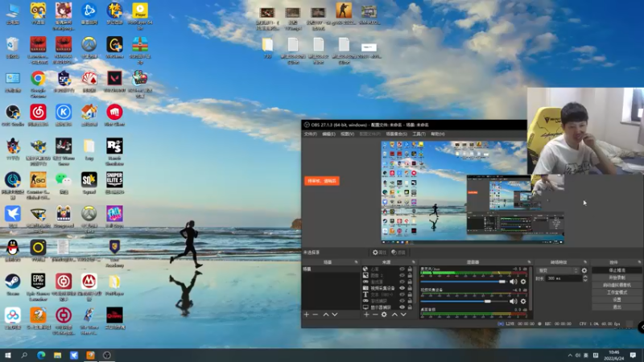Click the OBS icon on the taskbar
644x362 pixels.
[107, 355]
